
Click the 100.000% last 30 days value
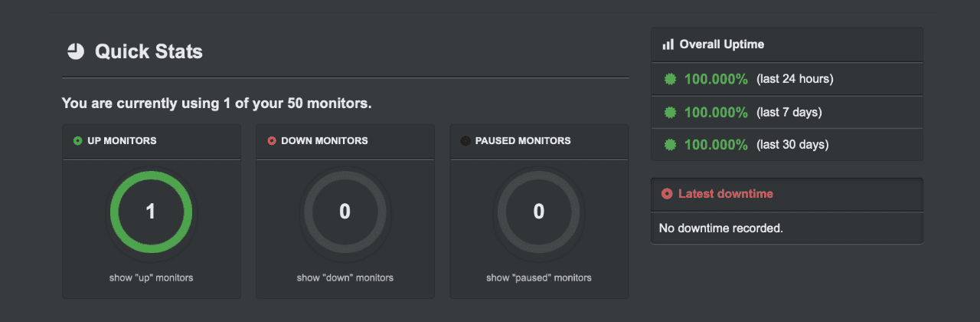[x=716, y=144]
